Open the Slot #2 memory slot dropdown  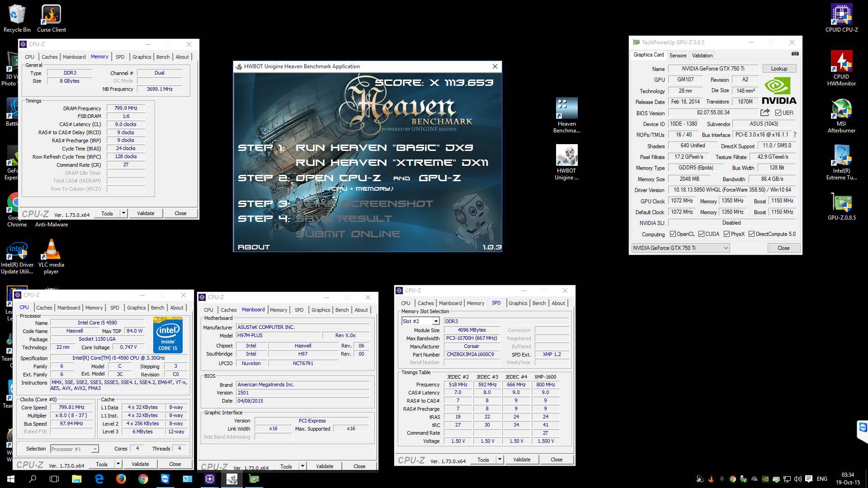coord(435,321)
